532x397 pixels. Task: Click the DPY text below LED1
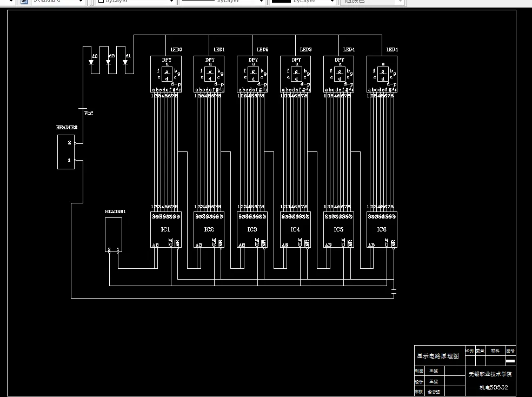coord(210,59)
